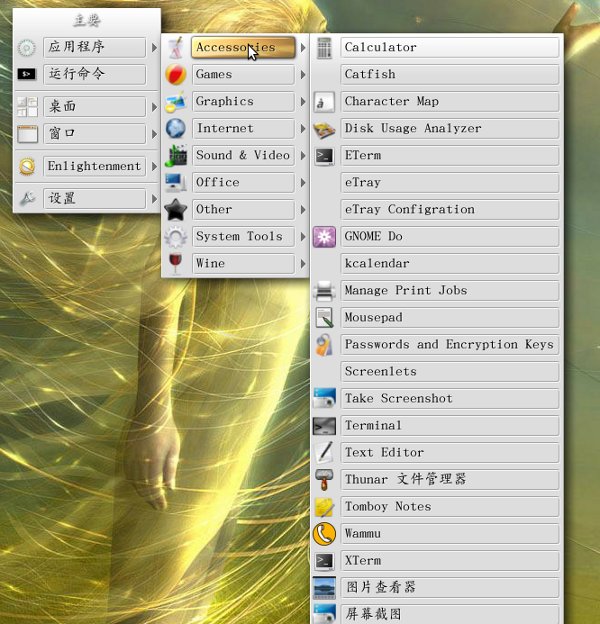Open the Office category
The width and height of the screenshot is (600, 624).
243,183
